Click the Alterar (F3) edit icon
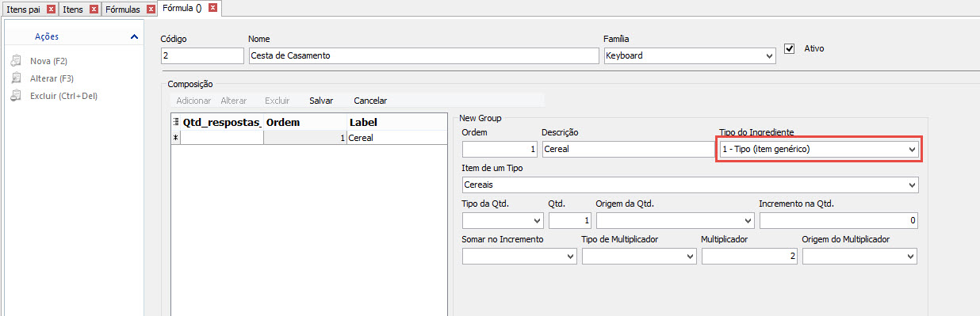 click(15, 78)
